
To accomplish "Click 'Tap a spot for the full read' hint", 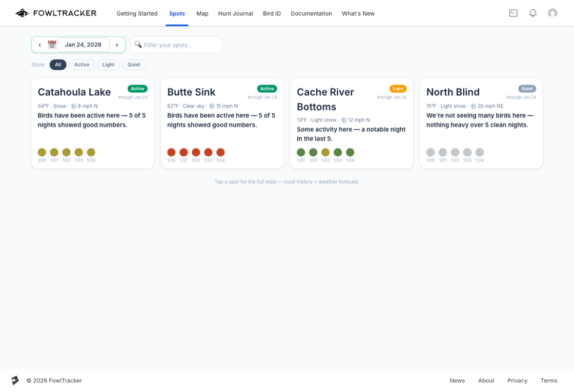I will click(x=287, y=182).
